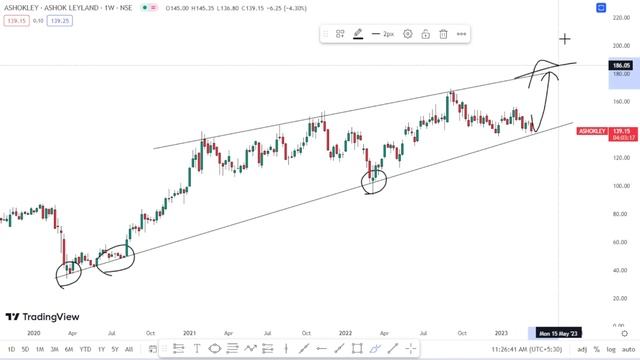Click the 220.00 level on price axis
This screenshot has height=360, width=640.
coord(621,18)
